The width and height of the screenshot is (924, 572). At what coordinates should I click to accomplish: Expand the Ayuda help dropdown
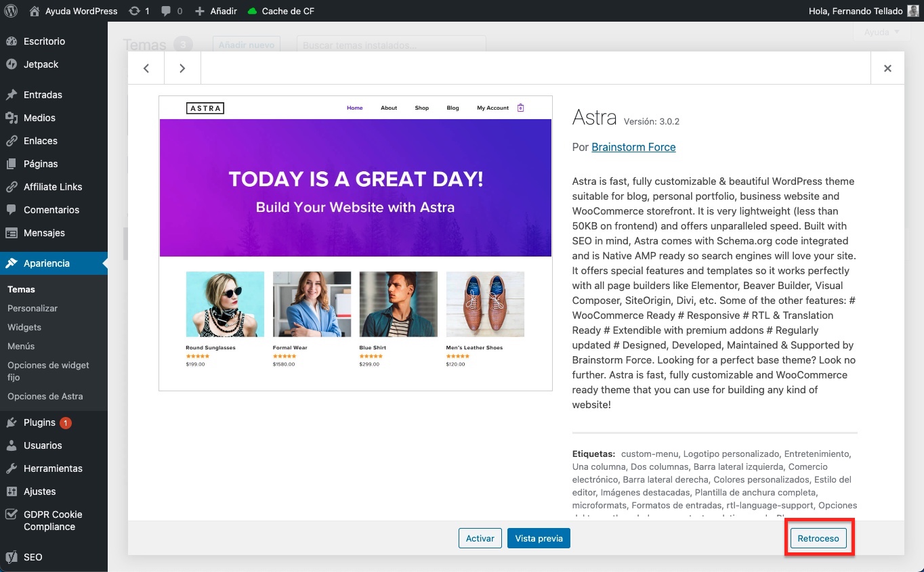(x=881, y=32)
